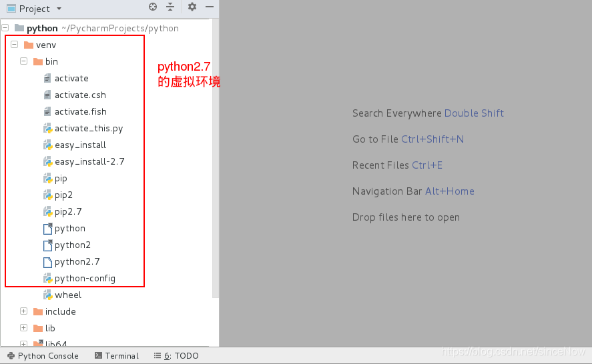The height and width of the screenshot is (364, 592).
Task: Click the Project panel window icon
Action: click(11, 8)
